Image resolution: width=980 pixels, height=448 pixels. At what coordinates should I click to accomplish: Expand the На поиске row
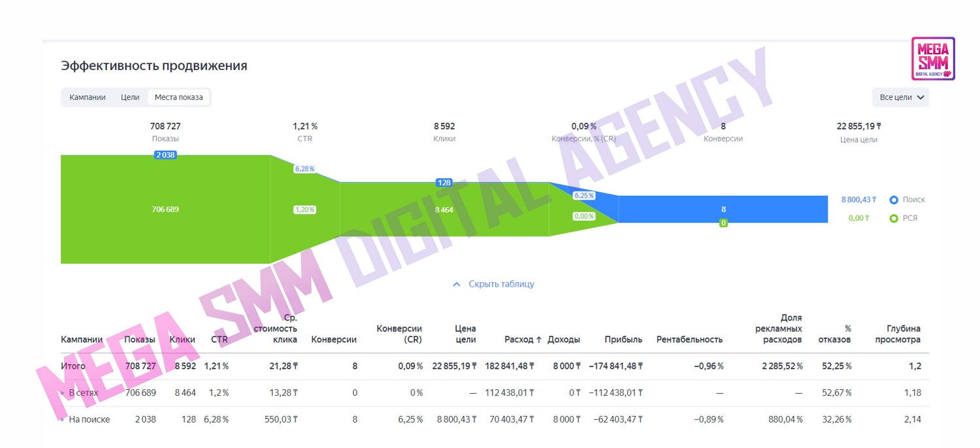[x=63, y=419]
